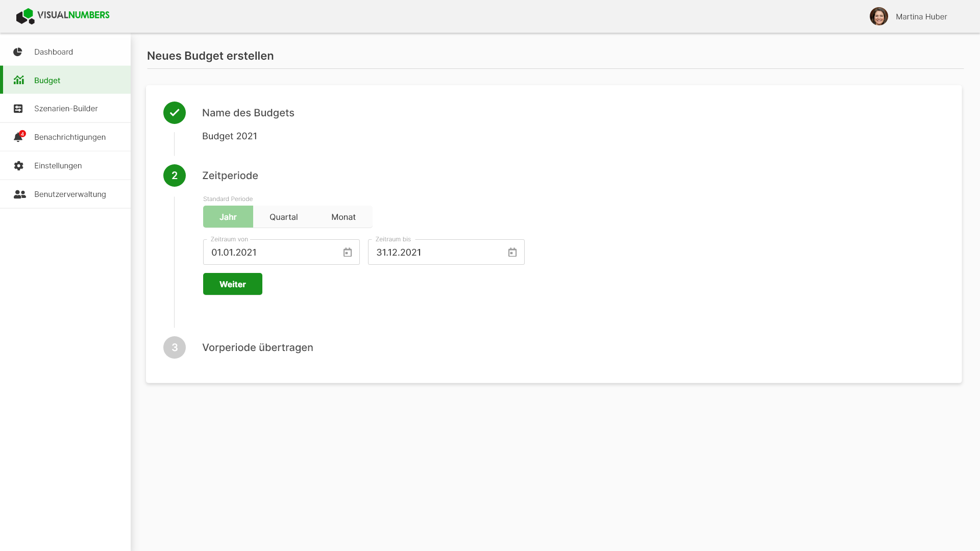The width and height of the screenshot is (980, 551).
Task: Open calendar picker for Zeitraum von
Action: click(348, 253)
